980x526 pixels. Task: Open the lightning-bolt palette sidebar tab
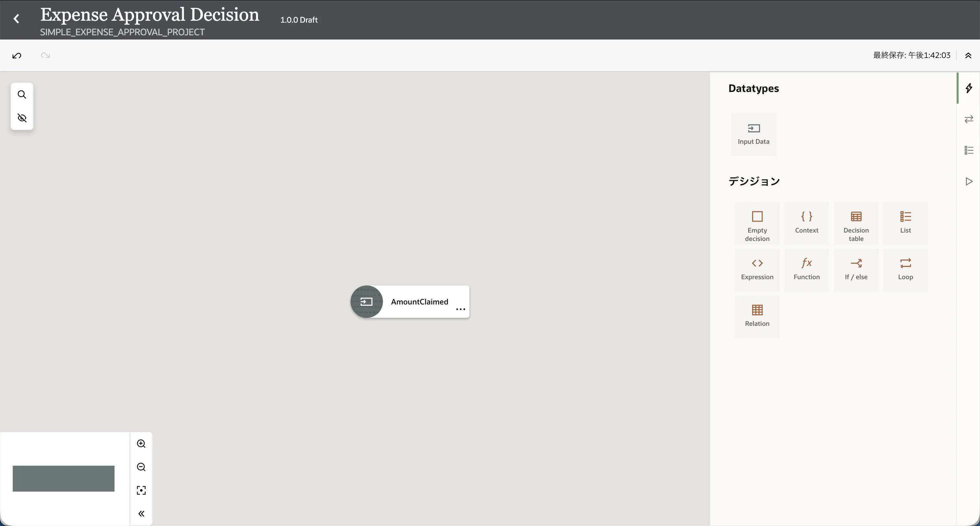point(969,88)
